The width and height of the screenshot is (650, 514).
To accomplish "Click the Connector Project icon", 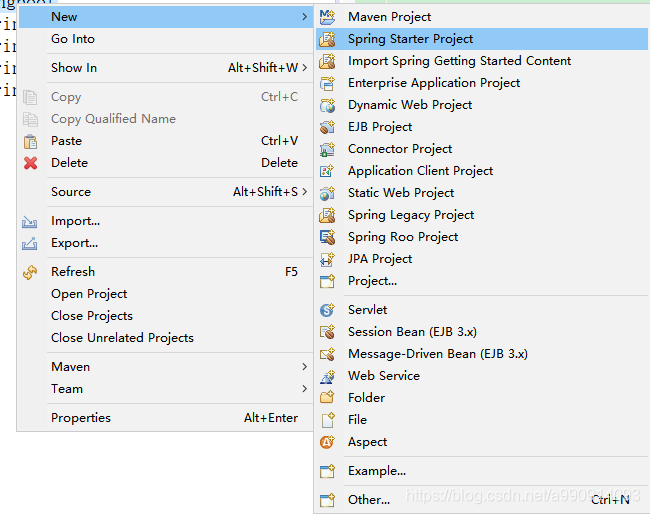I will 327,149.
